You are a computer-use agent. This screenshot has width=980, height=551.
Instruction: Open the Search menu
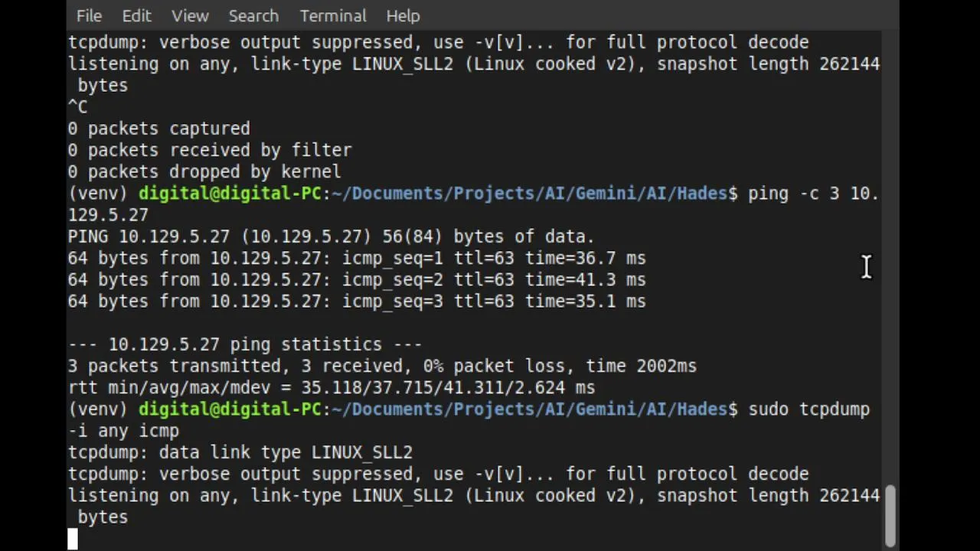(x=253, y=15)
